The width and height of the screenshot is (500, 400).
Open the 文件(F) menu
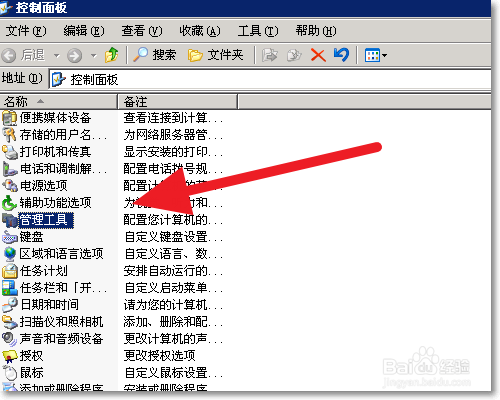(x=26, y=31)
